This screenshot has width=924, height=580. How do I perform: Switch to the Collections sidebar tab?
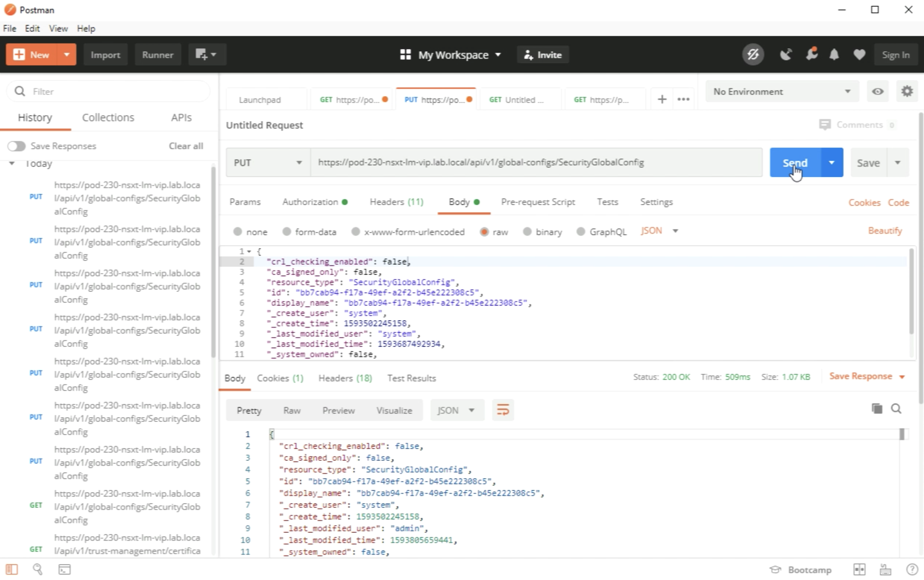coord(108,118)
